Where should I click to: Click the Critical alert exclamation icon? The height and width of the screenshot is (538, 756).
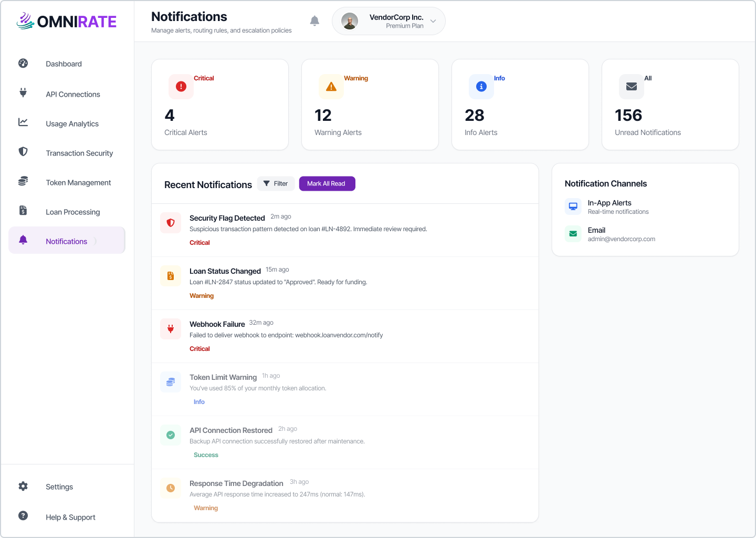pos(181,87)
